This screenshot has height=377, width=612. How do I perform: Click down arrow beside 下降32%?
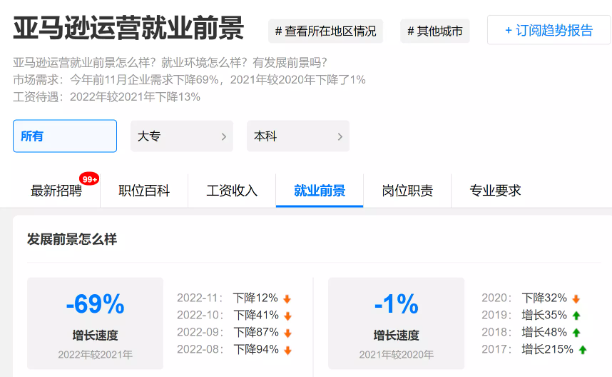576,299
